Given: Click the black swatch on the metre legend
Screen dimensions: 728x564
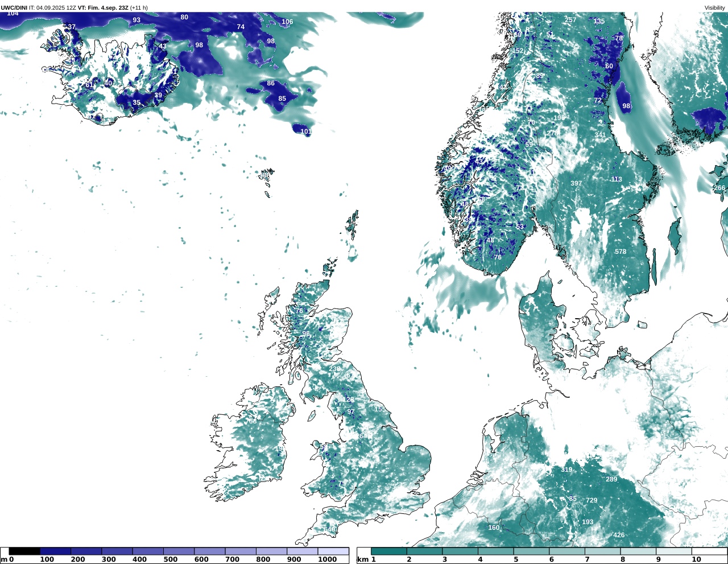Looking at the screenshot, I should pos(24,551).
